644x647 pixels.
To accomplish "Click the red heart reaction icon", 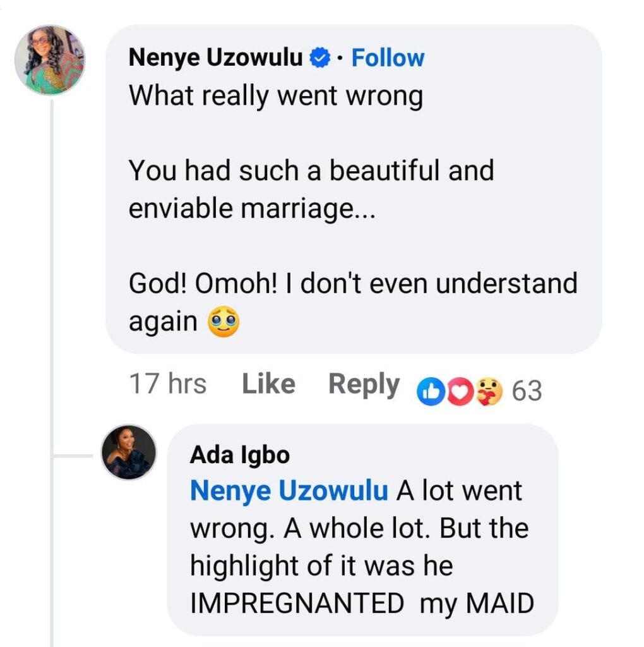I will pyautogui.click(x=463, y=391).
